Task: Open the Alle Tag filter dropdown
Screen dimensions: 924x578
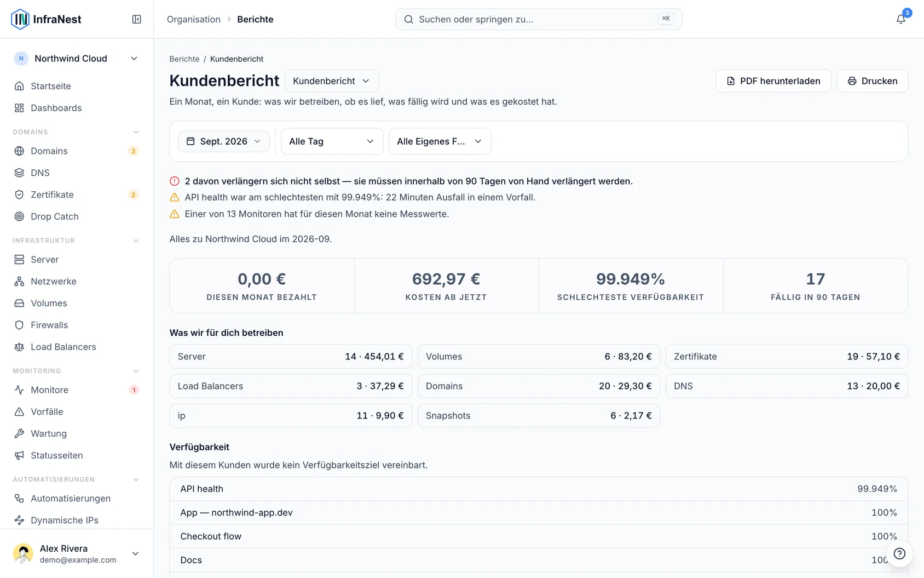Action: (x=332, y=141)
